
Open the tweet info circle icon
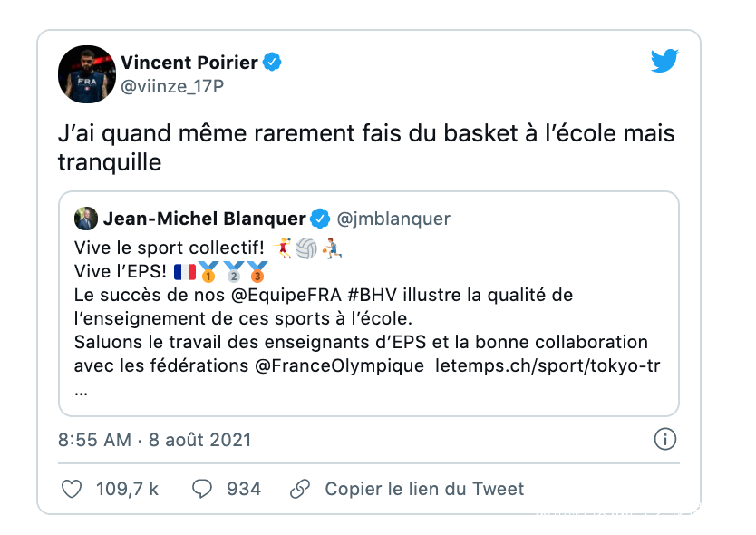[x=664, y=440]
